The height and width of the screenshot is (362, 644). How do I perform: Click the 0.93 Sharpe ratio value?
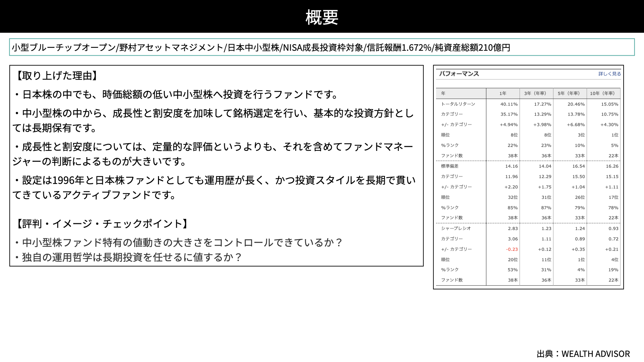click(x=613, y=229)
